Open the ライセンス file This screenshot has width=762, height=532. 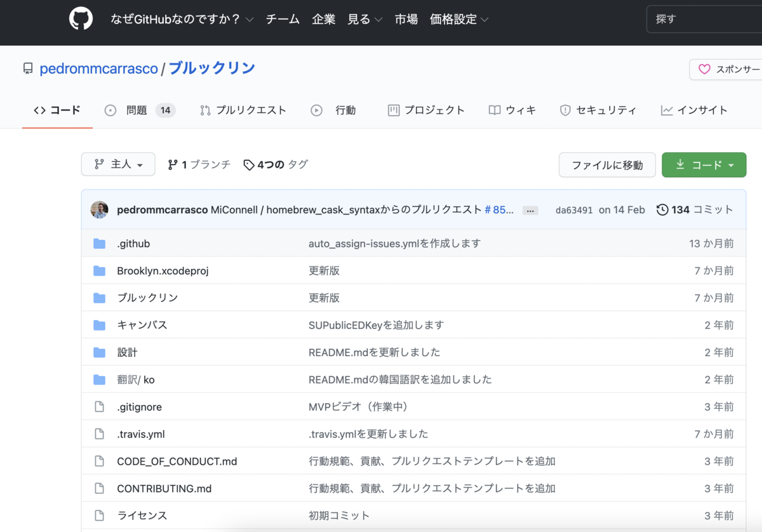tap(142, 515)
